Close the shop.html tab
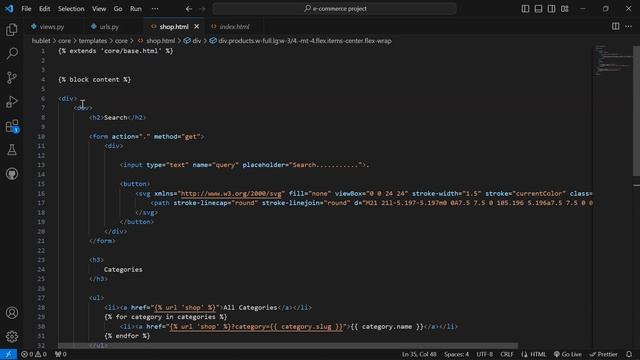Image resolution: width=640 pixels, height=360 pixels. coord(197,27)
